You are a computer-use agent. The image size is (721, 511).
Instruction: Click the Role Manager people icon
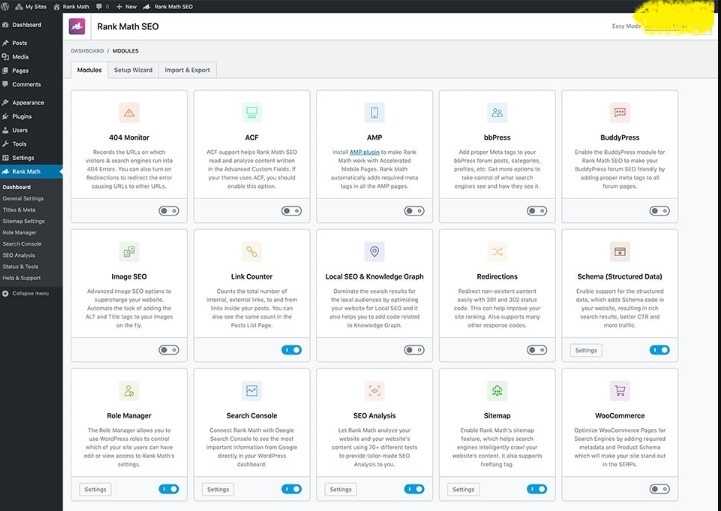pos(129,391)
